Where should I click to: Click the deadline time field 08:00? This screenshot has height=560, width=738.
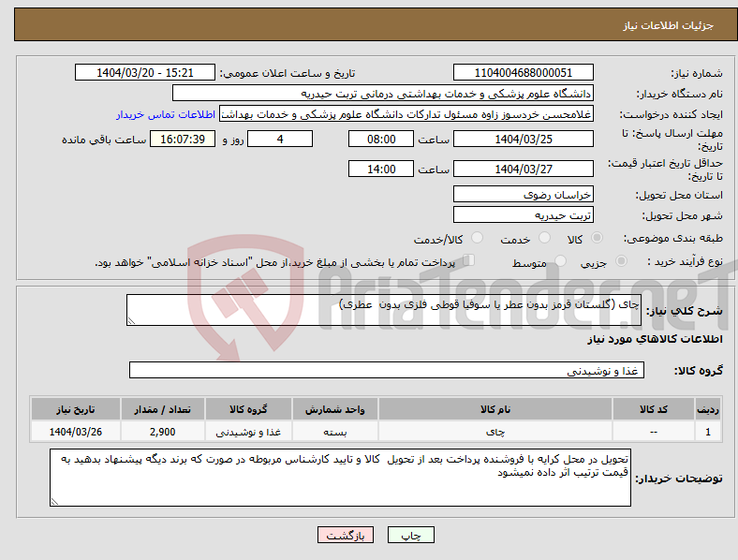coord(381,140)
